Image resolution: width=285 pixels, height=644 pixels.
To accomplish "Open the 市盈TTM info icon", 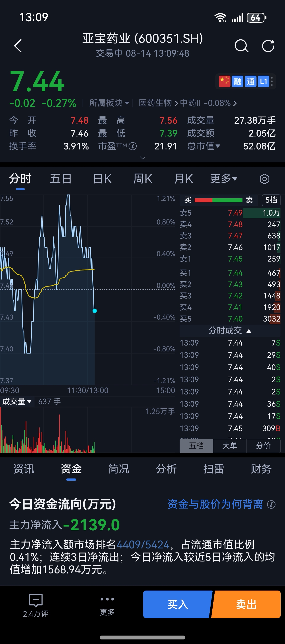I will pyautogui.click(x=133, y=146).
